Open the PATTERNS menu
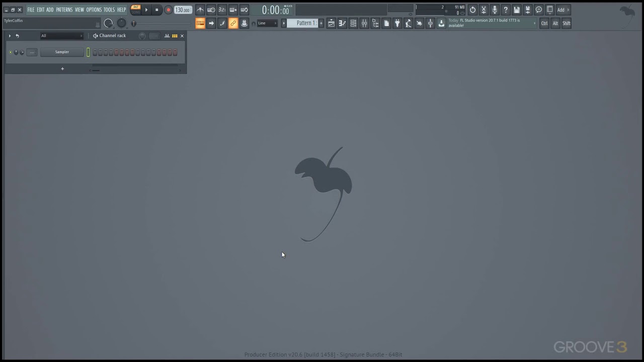644x362 pixels. pyautogui.click(x=64, y=10)
